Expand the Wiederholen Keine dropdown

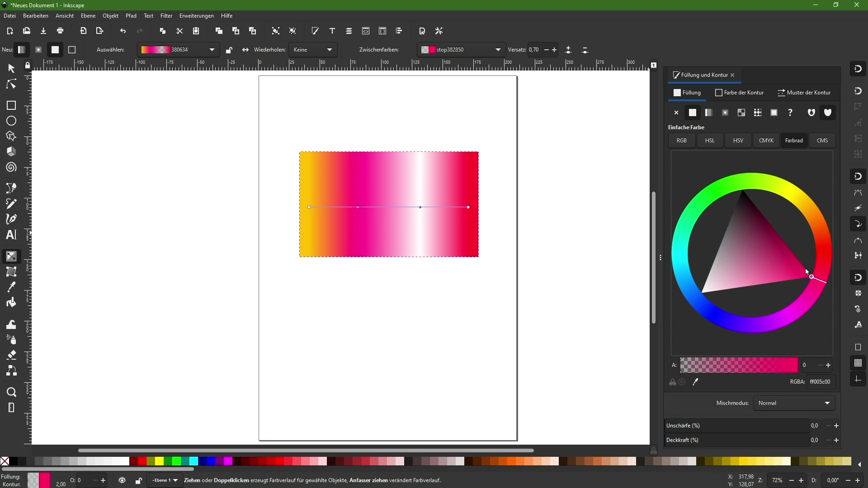[313, 50]
